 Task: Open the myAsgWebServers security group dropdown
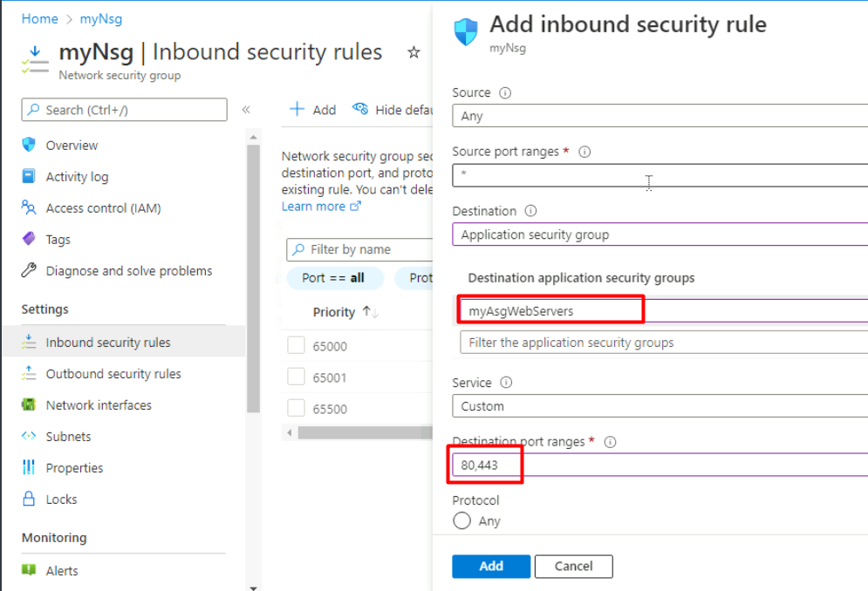[664, 310]
